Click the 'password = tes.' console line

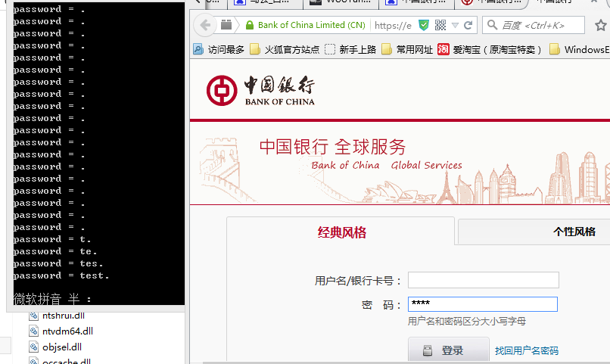58,263
